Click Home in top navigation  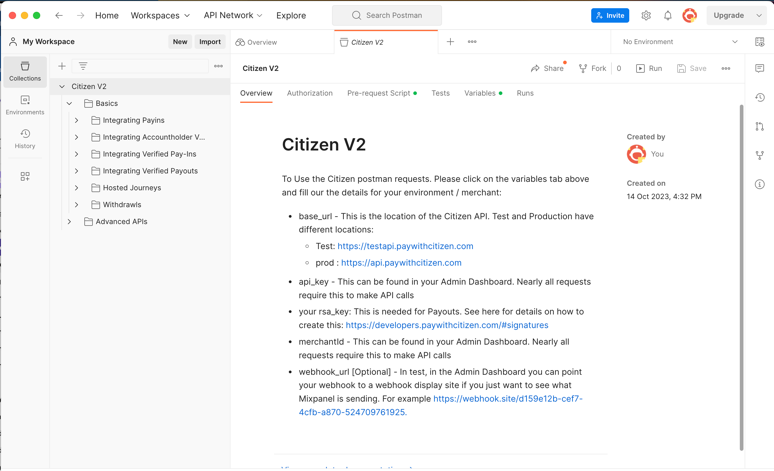tap(107, 15)
